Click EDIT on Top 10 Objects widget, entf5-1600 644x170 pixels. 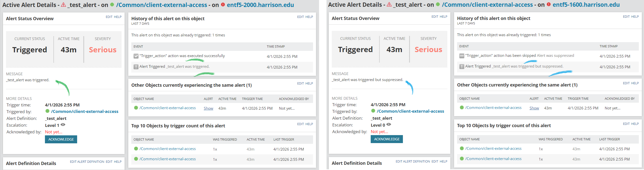tap(626, 124)
